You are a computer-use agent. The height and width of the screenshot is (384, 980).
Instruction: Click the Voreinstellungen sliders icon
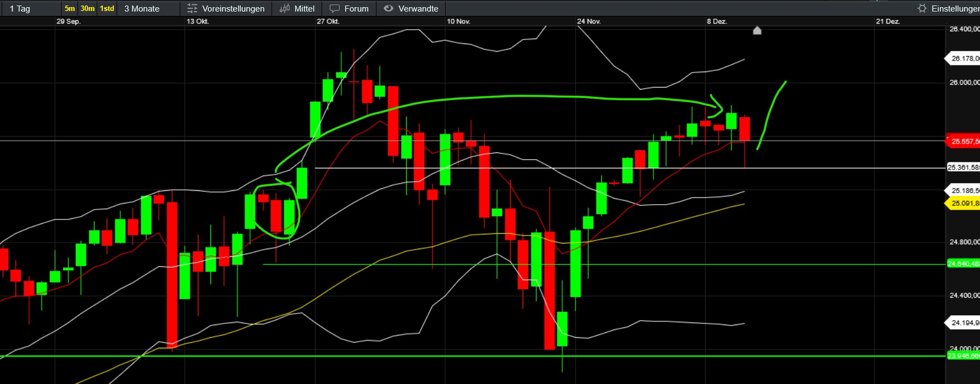pyautogui.click(x=192, y=9)
